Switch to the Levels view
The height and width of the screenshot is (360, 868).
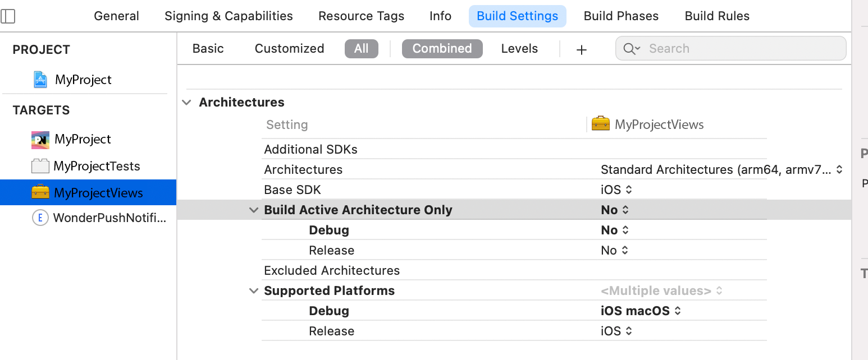pos(519,49)
